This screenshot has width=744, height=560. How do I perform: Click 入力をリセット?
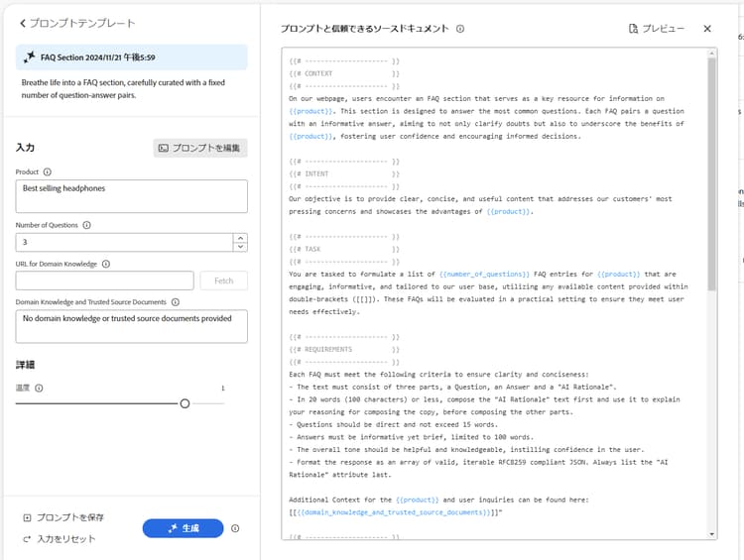pos(60,539)
